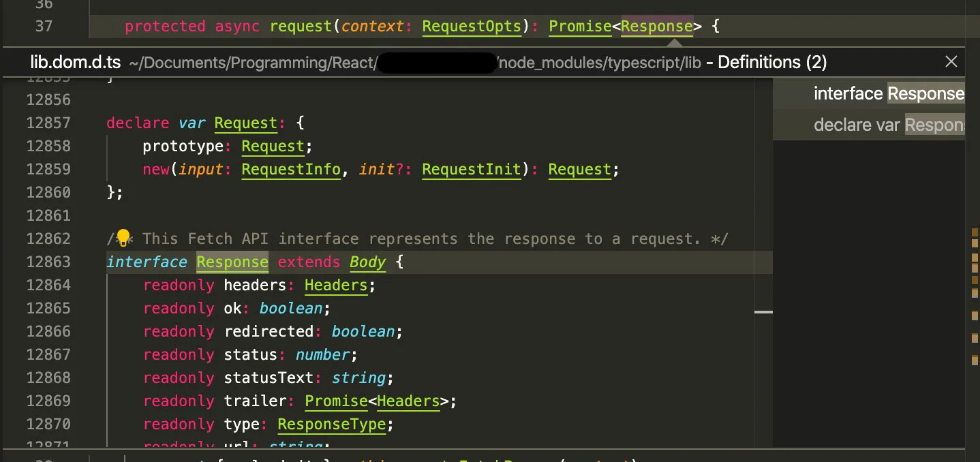Click the Response type on line 37
This screenshot has width=980, height=462.
click(x=657, y=27)
